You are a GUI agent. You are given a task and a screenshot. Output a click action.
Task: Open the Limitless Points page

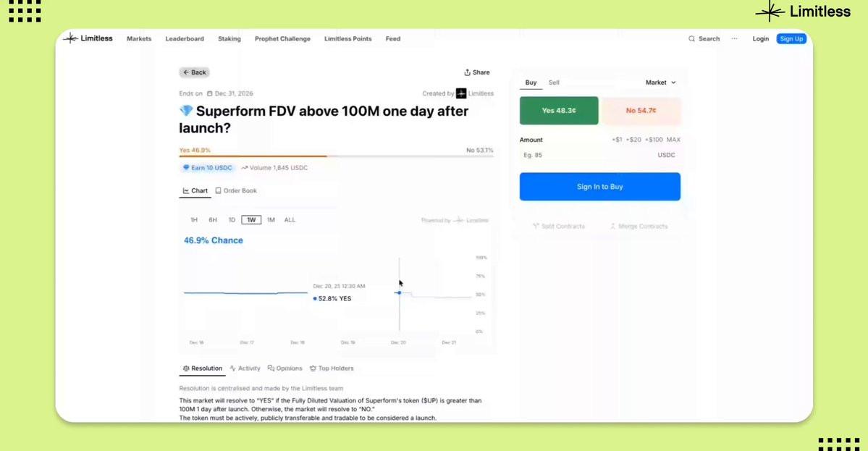tap(347, 39)
